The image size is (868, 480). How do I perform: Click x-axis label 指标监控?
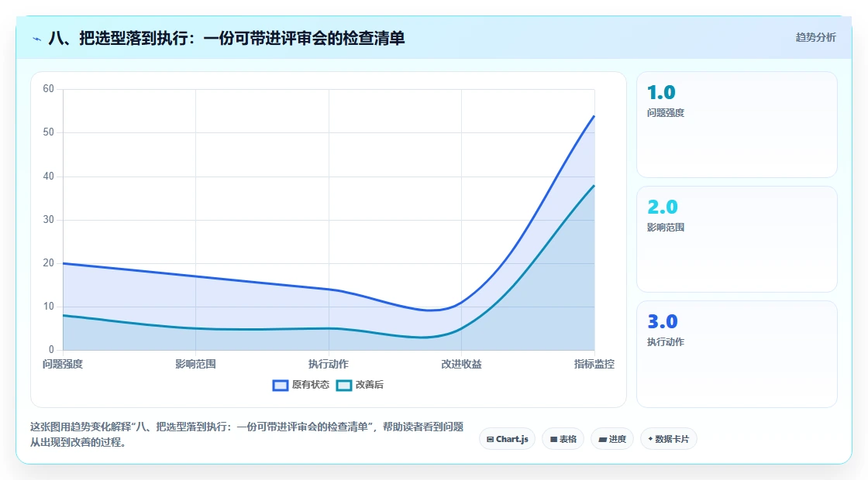(594, 365)
